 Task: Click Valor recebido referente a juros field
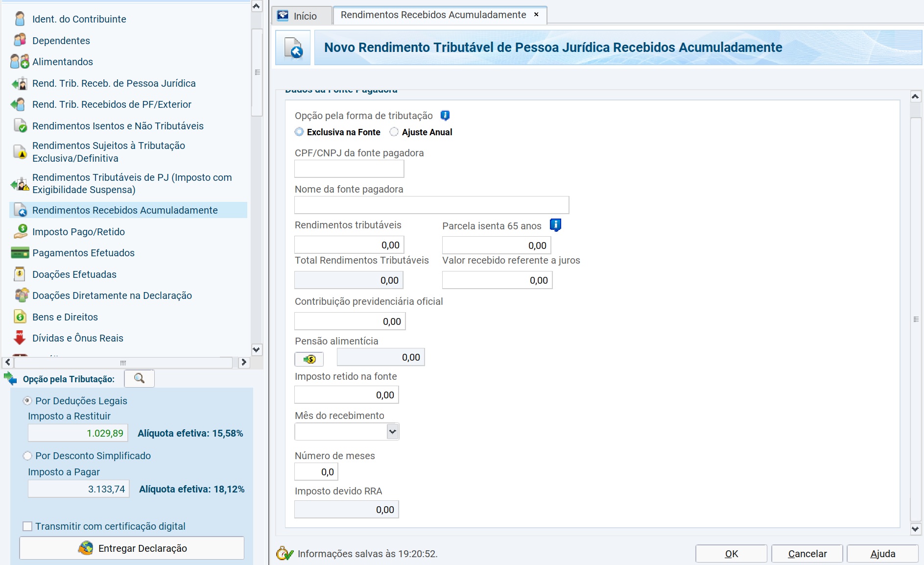[x=497, y=280]
